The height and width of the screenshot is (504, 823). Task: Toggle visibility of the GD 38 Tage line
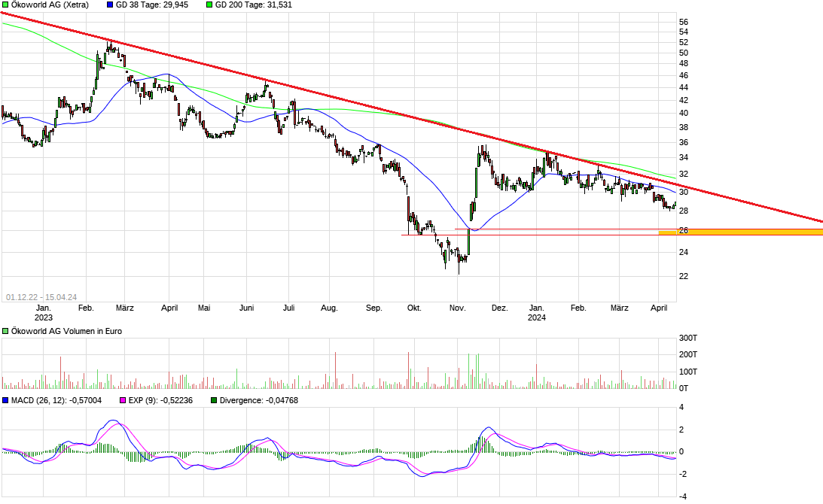(x=110, y=5)
